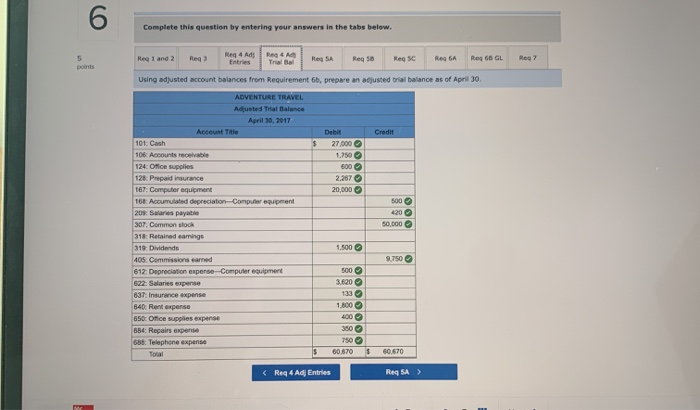Select the Req 6B GL tab

tap(487, 58)
